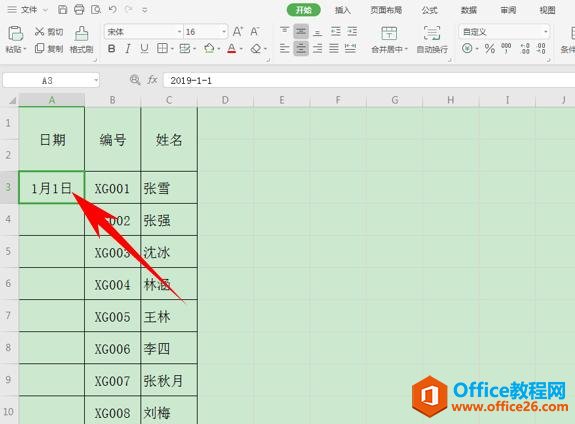This screenshot has height=424, width=575.
Task: Click the Print icon in quick access toolbar
Action: pos(79,10)
